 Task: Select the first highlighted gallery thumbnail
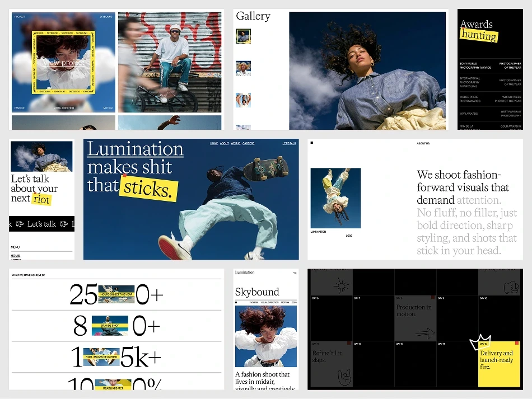point(243,36)
